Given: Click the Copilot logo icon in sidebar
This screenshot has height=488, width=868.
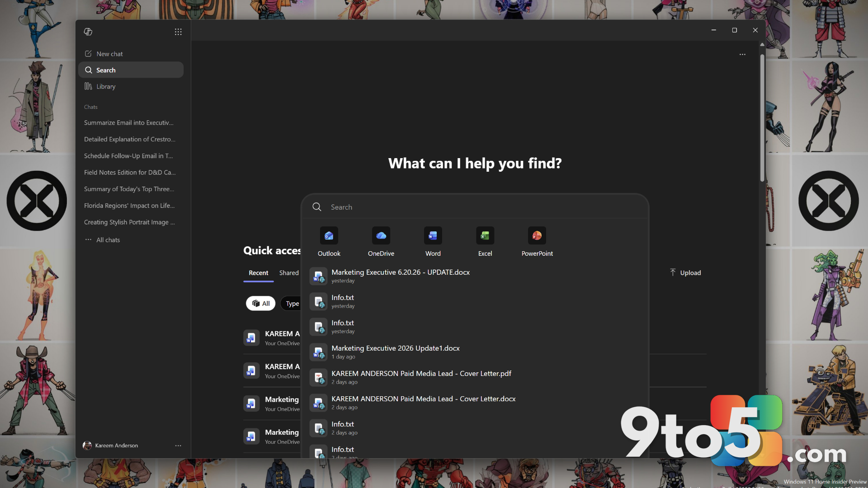Looking at the screenshot, I should [88, 32].
